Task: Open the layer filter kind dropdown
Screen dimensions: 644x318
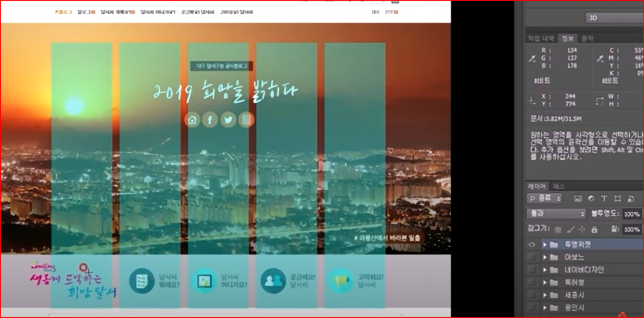Action: (544, 198)
